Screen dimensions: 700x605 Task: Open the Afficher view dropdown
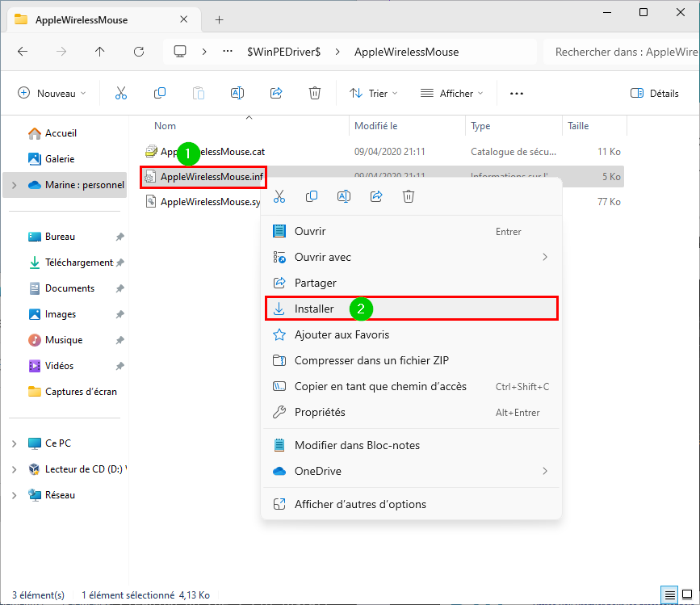click(452, 94)
